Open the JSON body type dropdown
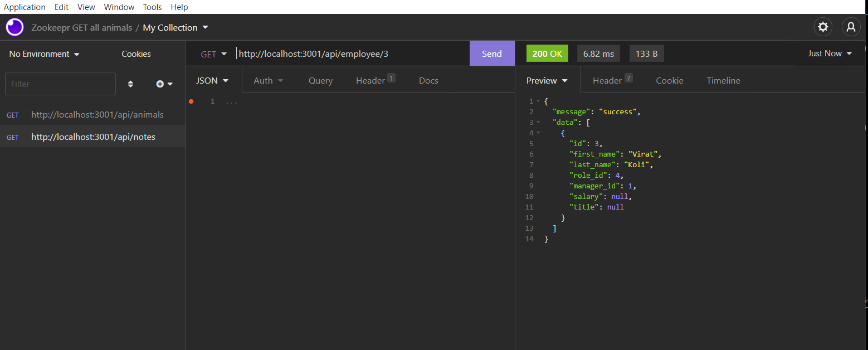This screenshot has height=350, width=868. pos(212,80)
